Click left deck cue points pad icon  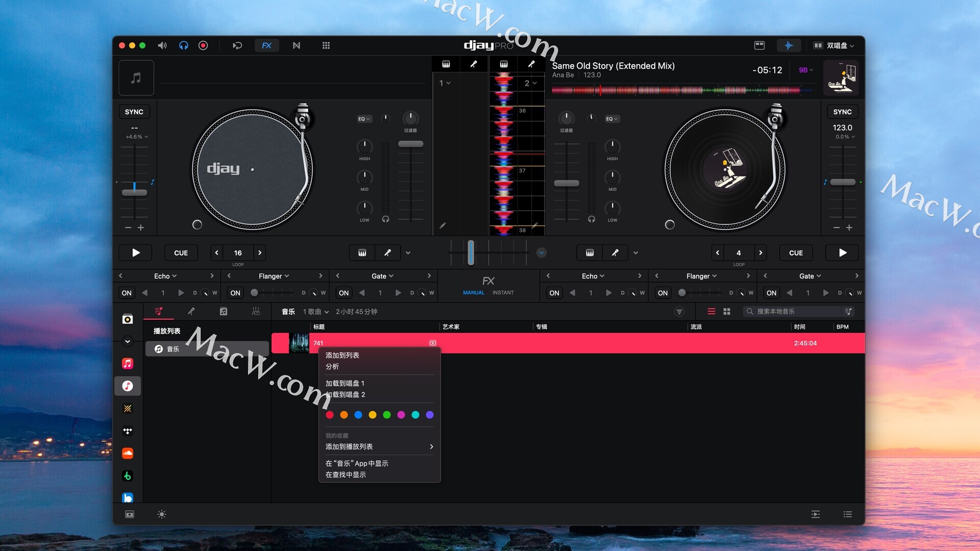tap(362, 253)
